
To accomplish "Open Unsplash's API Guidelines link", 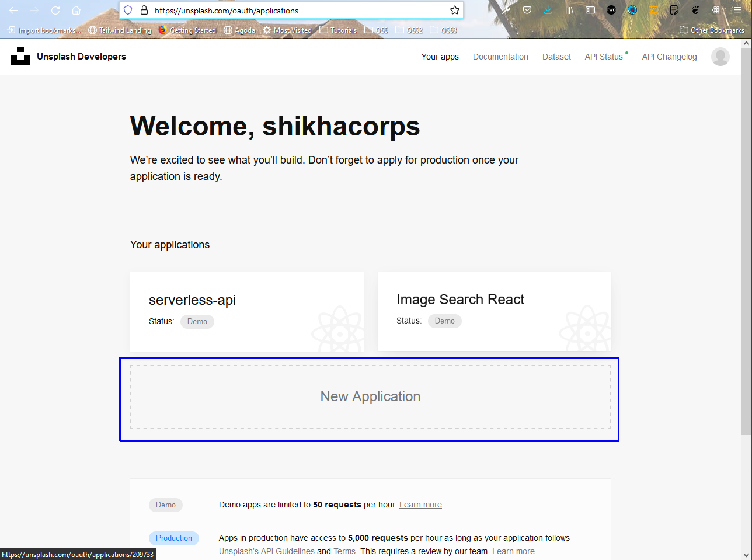I will coord(267,551).
